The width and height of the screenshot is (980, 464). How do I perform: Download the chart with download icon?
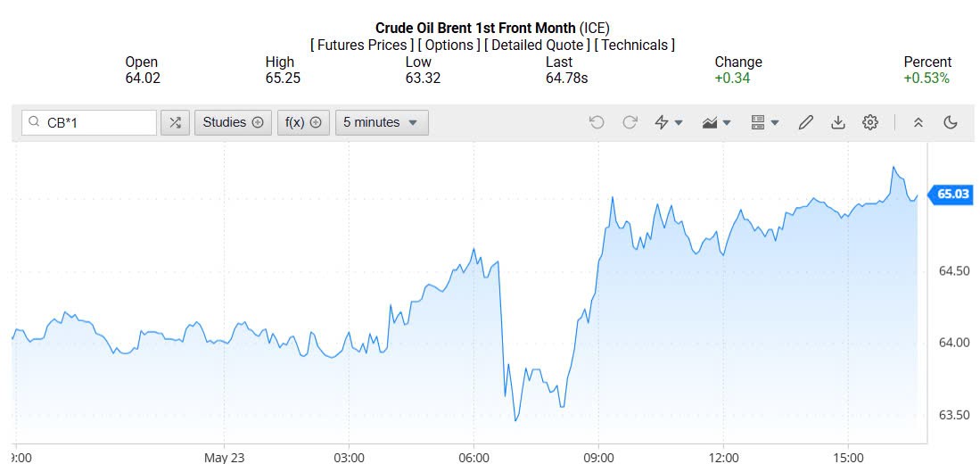[837, 123]
